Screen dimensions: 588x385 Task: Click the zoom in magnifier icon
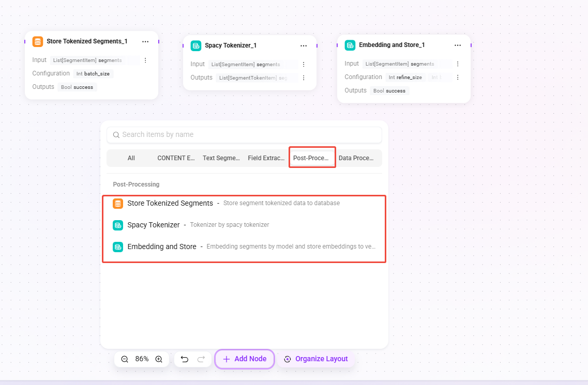click(x=159, y=359)
